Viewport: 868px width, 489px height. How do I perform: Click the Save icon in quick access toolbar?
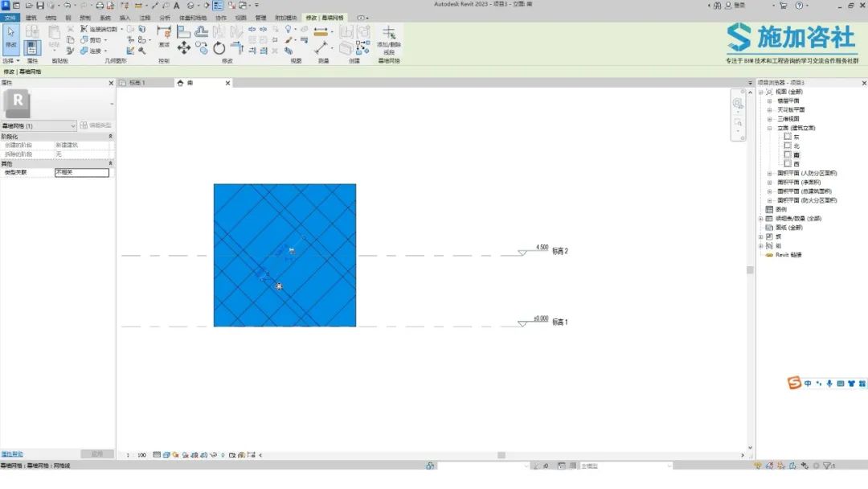(x=39, y=6)
